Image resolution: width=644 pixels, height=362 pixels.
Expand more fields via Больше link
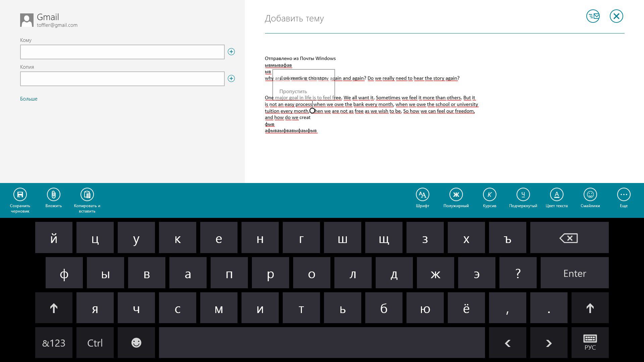29,99
